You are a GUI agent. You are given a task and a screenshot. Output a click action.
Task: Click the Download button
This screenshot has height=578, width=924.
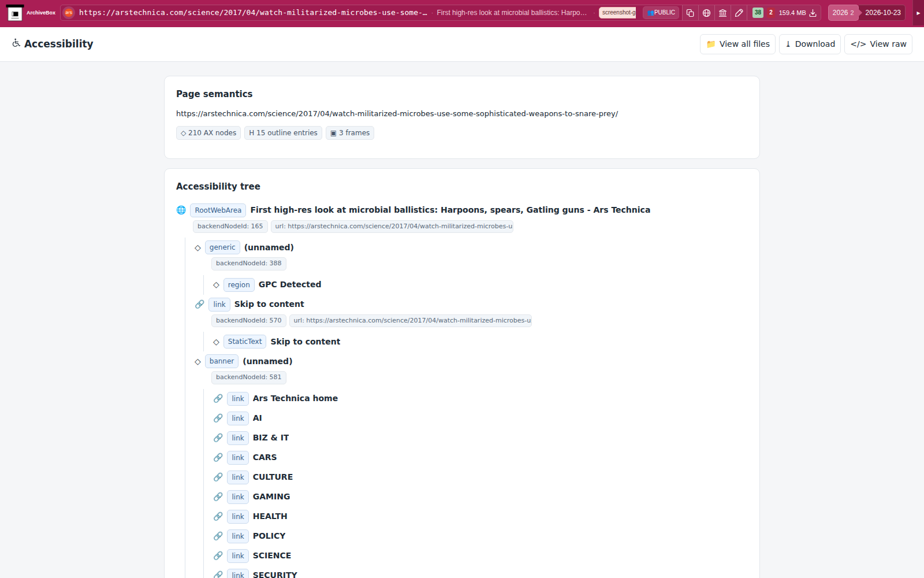(810, 44)
